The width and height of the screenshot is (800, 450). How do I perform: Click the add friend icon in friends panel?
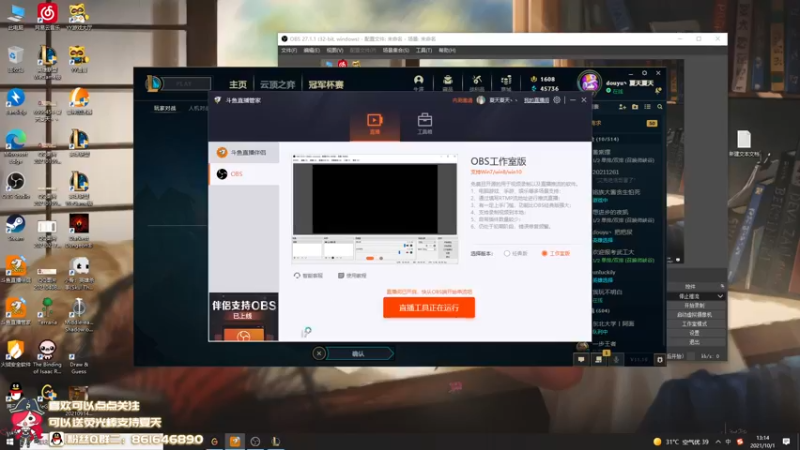click(622, 107)
